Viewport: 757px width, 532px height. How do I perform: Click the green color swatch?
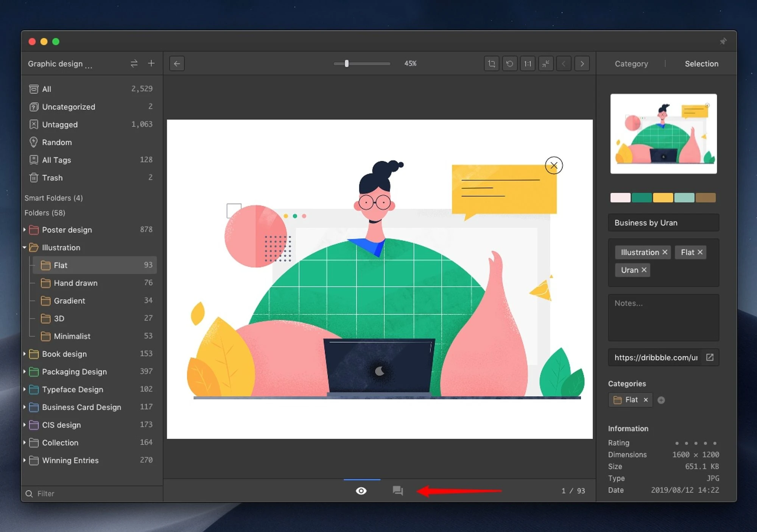point(642,198)
